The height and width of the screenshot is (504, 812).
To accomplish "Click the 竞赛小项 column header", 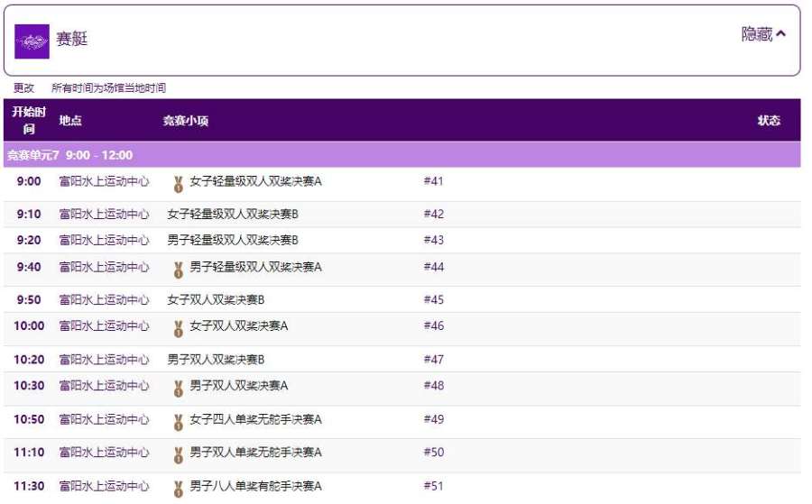I will point(185,120).
